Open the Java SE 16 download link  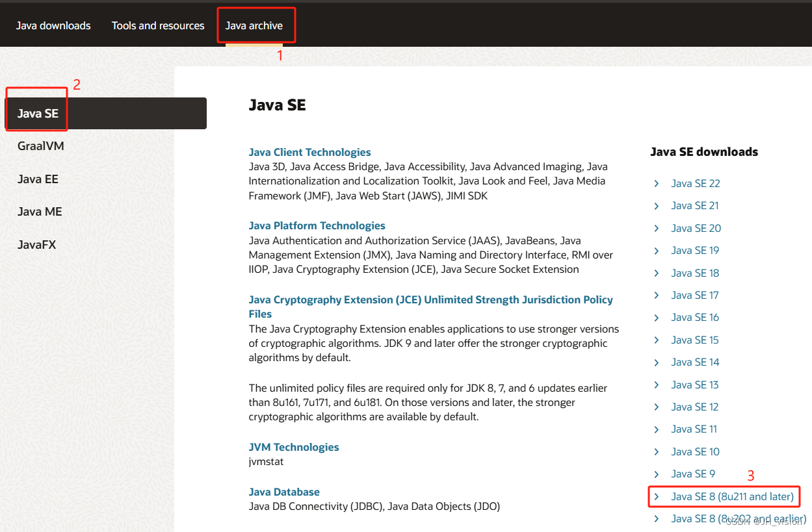point(696,318)
